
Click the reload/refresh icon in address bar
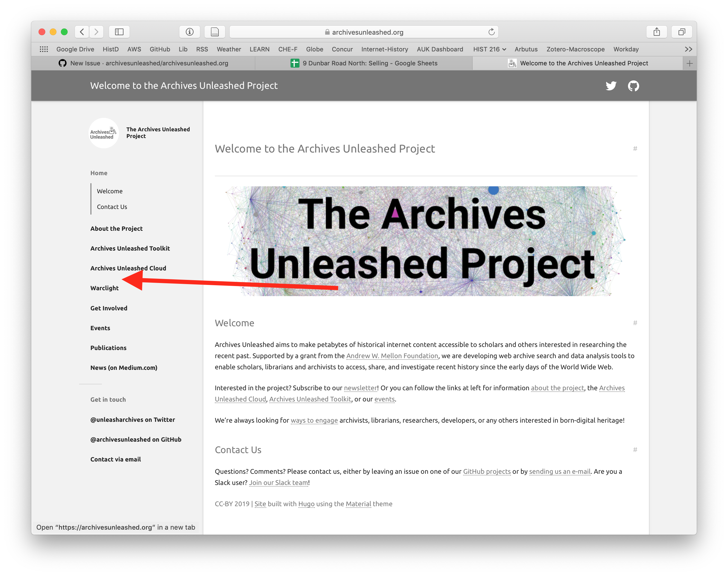492,32
